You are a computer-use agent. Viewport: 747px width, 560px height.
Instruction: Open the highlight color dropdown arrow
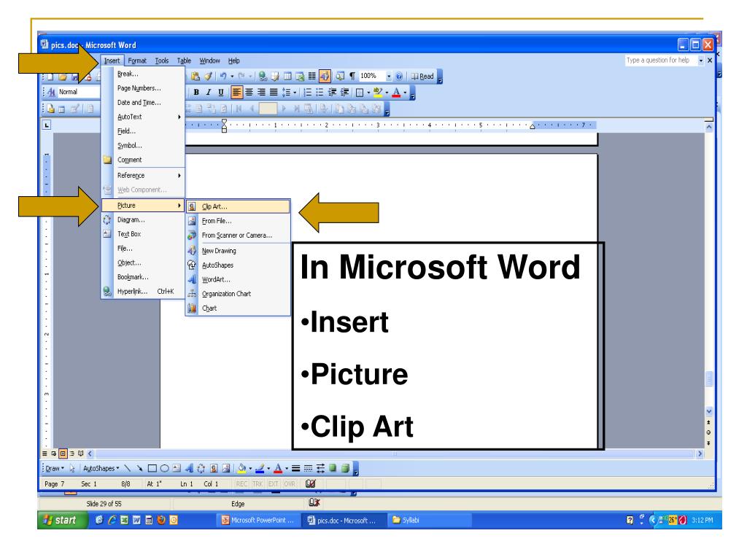tap(387, 93)
